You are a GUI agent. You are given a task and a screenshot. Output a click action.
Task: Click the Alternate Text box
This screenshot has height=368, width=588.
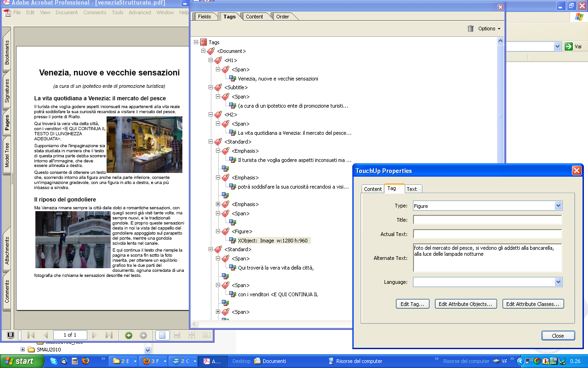[487, 258]
